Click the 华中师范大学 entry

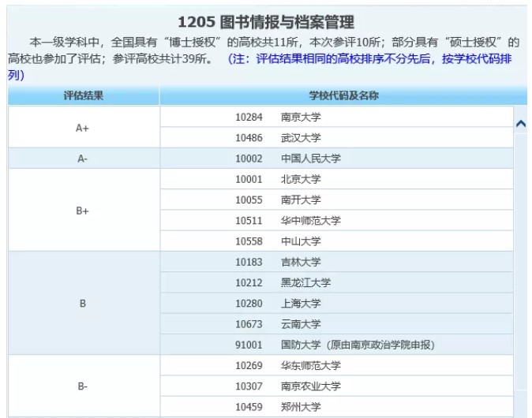coord(311,221)
